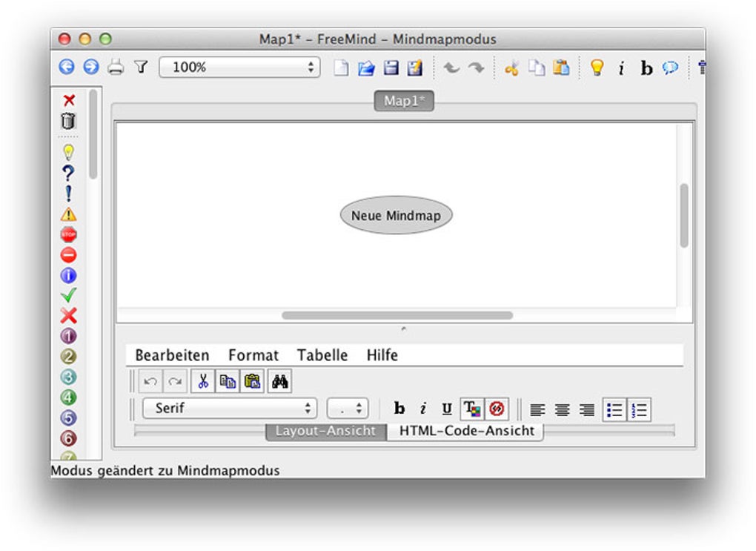The height and width of the screenshot is (551, 756).
Task: Add priority 6 icon
Action: 68,438
